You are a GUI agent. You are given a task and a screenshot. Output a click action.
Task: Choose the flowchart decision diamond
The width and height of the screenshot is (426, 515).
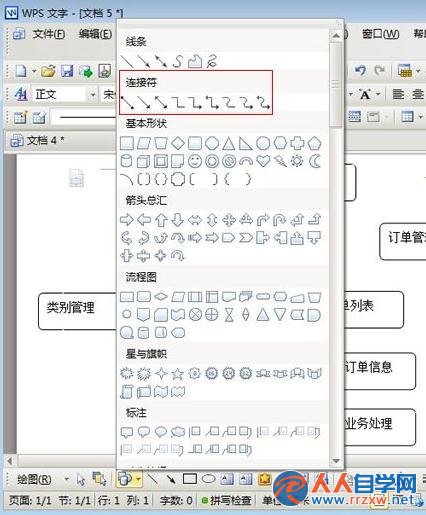click(161, 296)
